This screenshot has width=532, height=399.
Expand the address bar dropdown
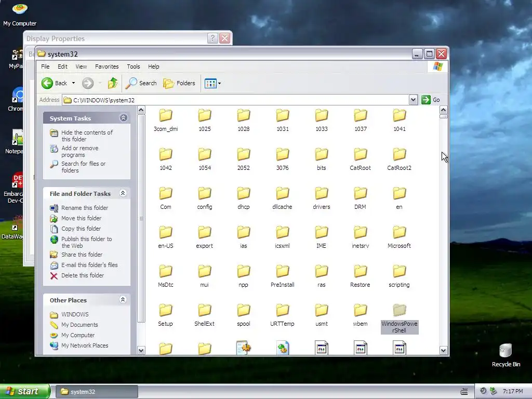pyautogui.click(x=413, y=100)
